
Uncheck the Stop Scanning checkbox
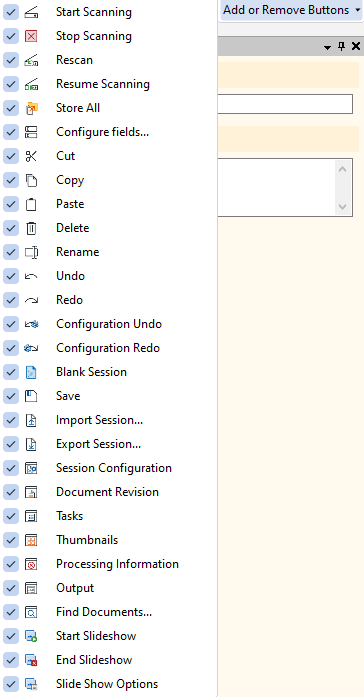tap(11, 36)
